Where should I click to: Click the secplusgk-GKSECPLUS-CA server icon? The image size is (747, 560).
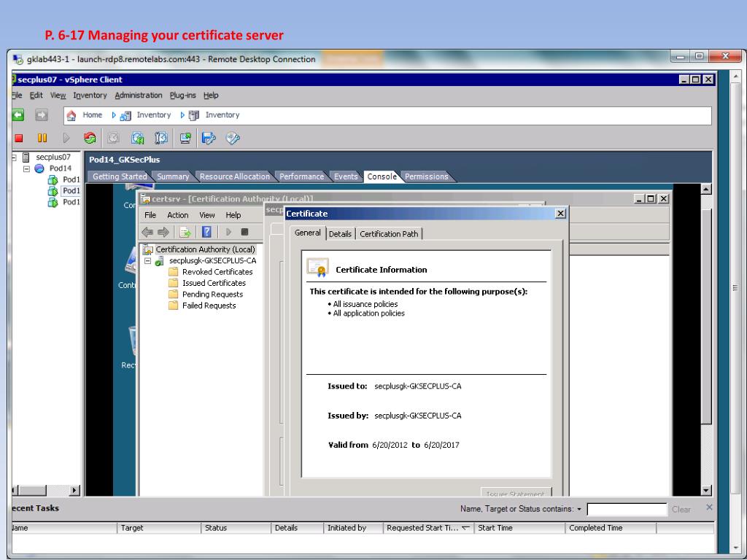tap(160, 260)
